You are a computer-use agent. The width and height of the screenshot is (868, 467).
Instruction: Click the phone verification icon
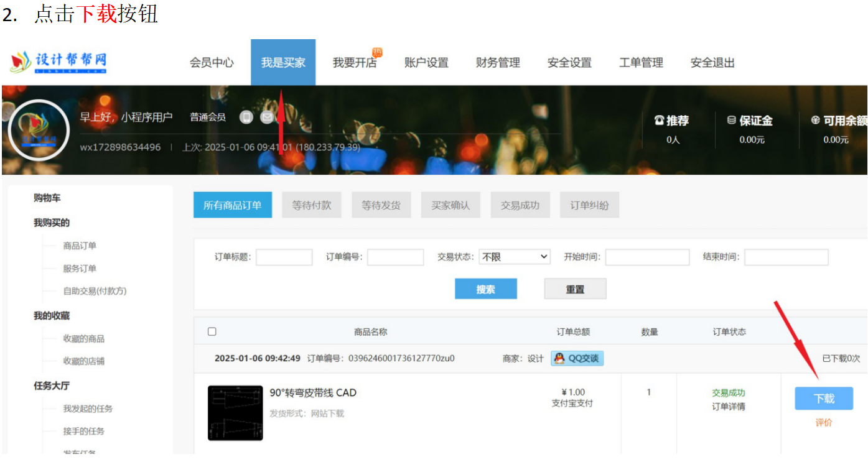coord(246,117)
